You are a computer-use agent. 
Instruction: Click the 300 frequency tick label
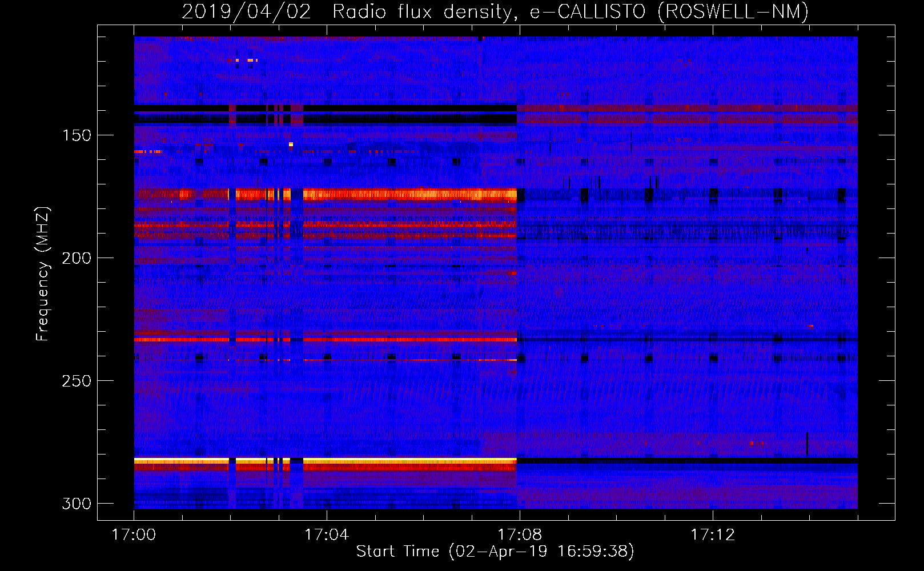(77, 504)
